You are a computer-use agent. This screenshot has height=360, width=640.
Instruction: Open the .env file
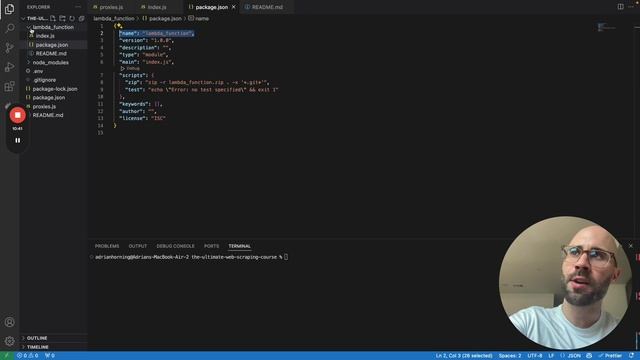click(x=38, y=71)
